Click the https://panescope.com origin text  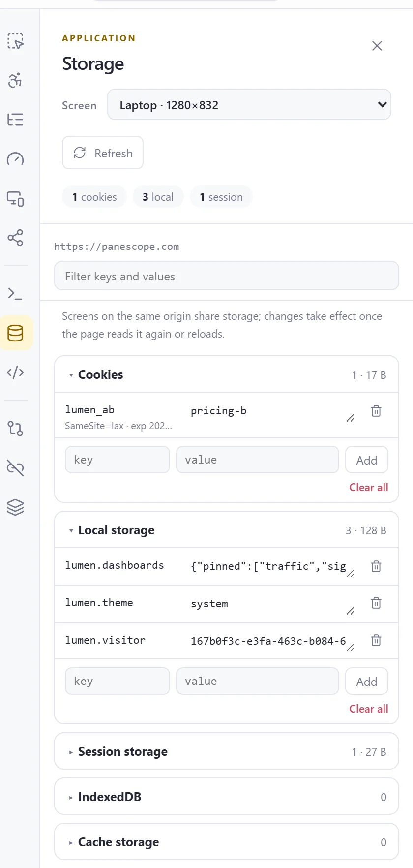(x=117, y=247)
